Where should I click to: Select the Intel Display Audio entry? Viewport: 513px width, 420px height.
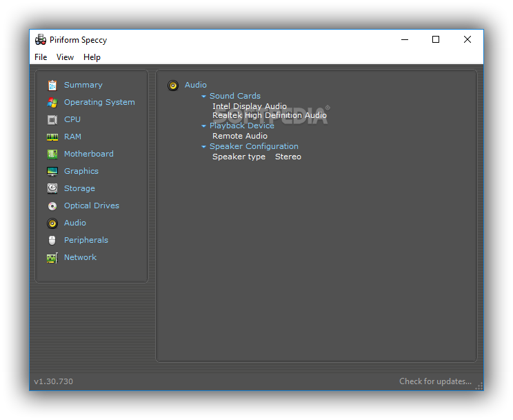[250, 106]
